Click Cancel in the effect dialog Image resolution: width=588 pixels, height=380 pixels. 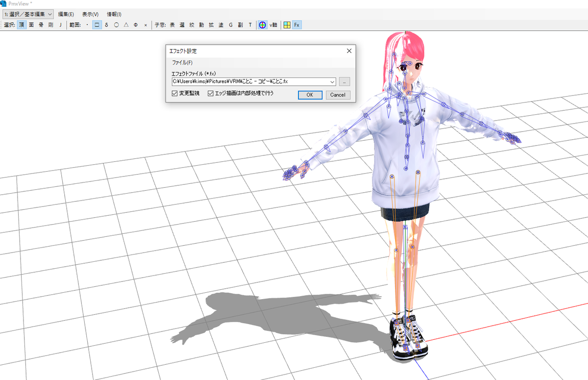338,95
